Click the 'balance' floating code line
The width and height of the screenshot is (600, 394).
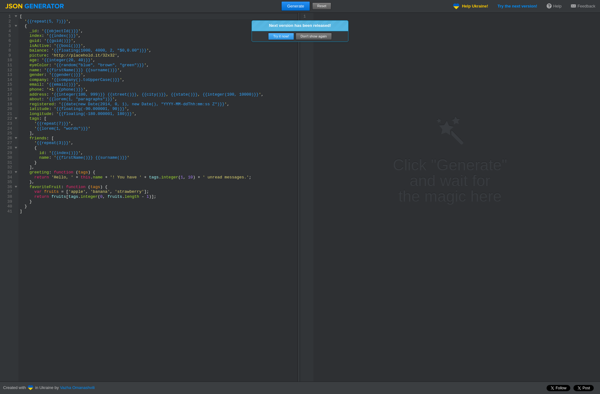(90, 50)
